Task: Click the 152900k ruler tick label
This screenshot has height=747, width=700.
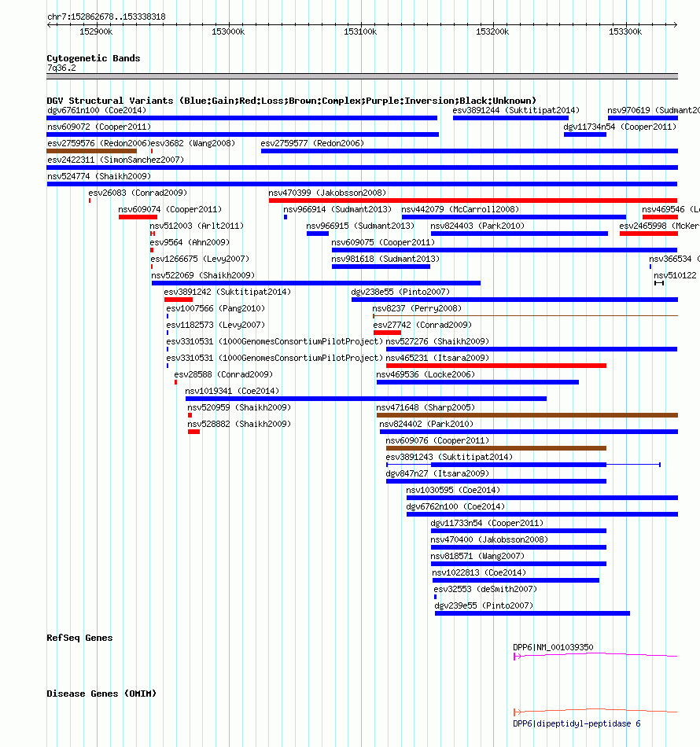Action: pos(96,32)
